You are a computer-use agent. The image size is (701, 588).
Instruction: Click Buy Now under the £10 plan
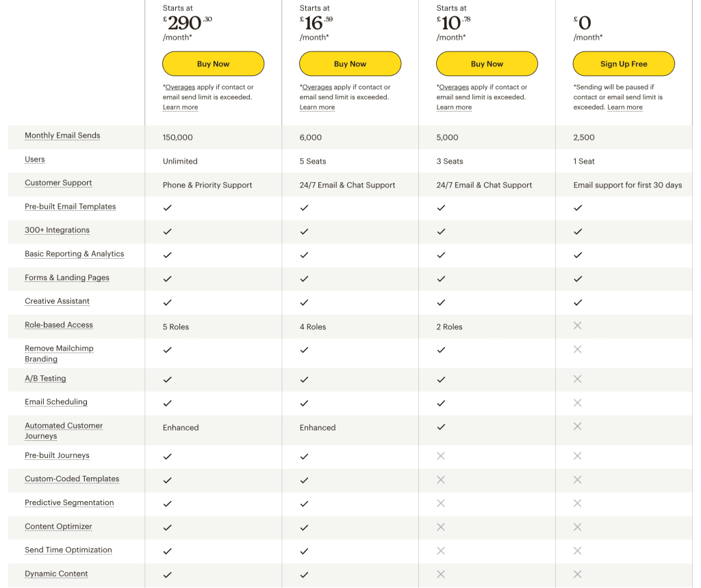point(487,64)
